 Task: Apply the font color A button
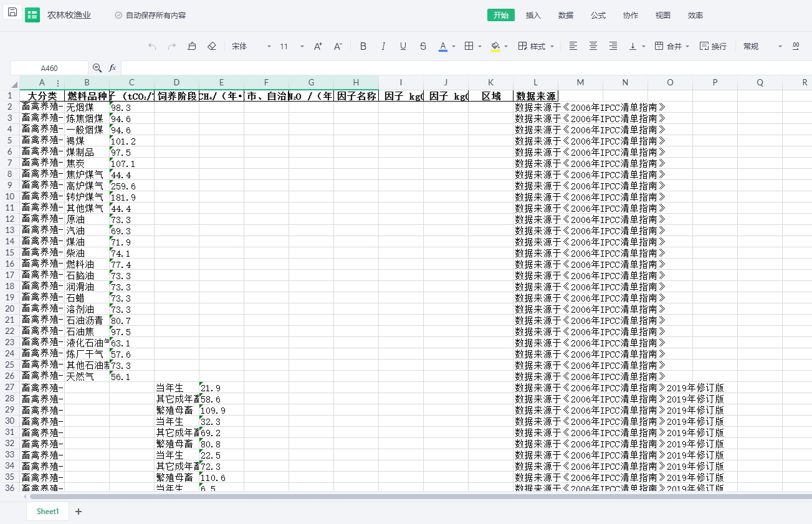[443, 46]
